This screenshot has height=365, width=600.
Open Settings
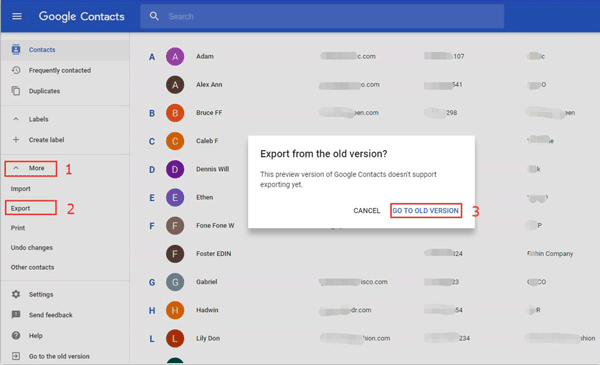coord(41,295)
